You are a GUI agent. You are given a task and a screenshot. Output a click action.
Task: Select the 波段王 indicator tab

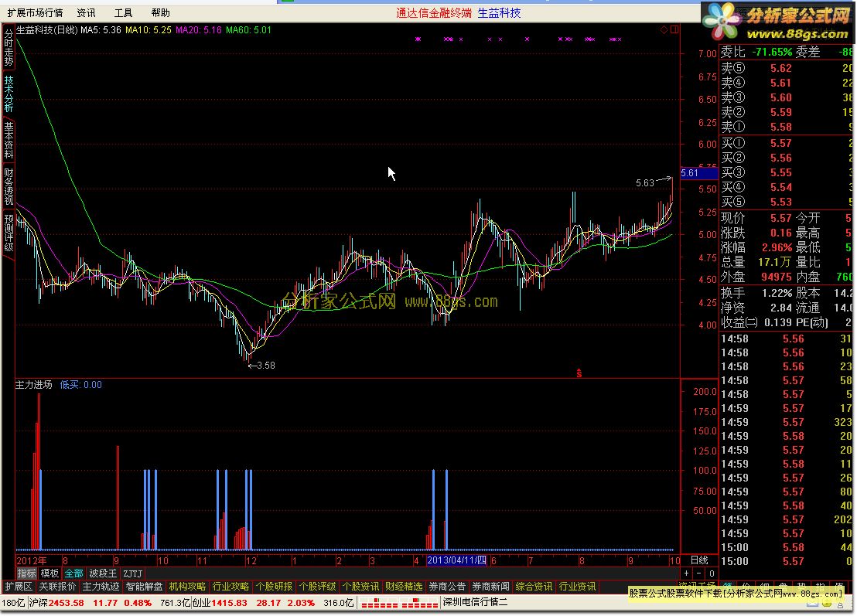103,573
